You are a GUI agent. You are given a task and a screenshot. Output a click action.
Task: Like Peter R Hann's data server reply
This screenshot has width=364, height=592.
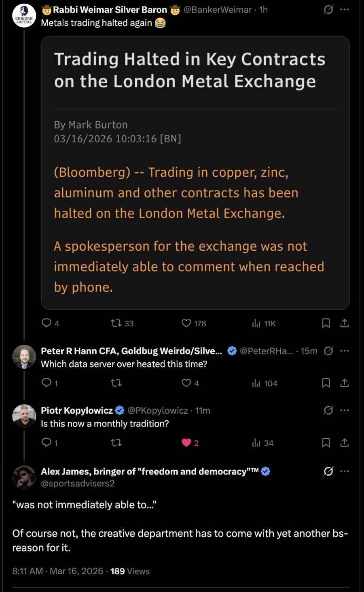coord(186,383)
